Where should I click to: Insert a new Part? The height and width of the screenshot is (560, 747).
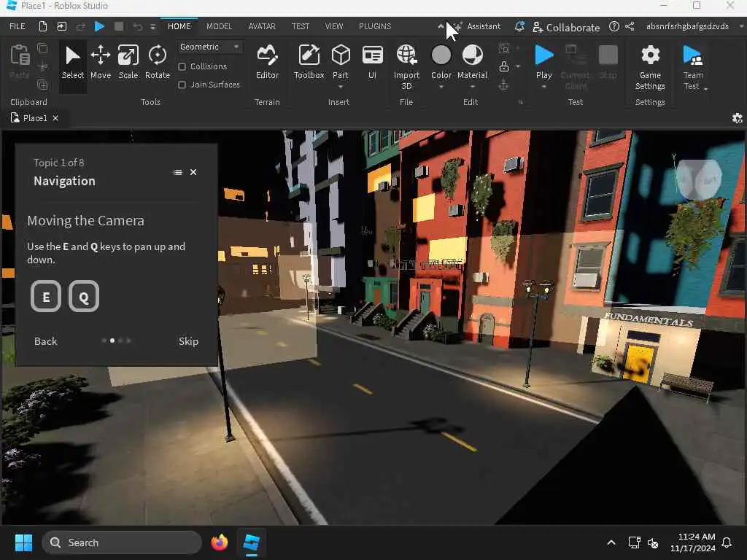pyautogui.click(x=340, y=63)
